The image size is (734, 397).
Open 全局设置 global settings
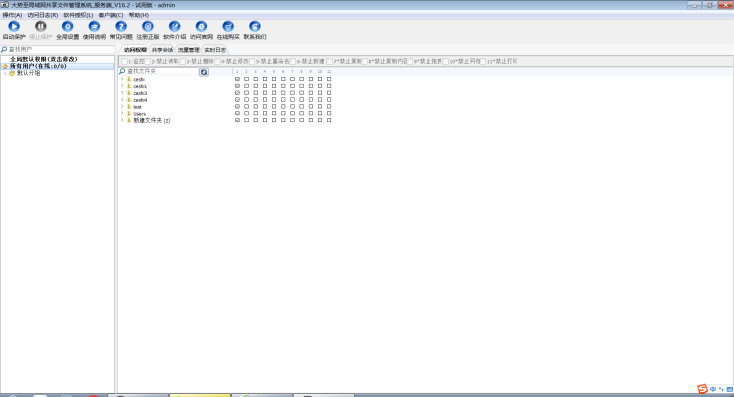click(67, 27)
